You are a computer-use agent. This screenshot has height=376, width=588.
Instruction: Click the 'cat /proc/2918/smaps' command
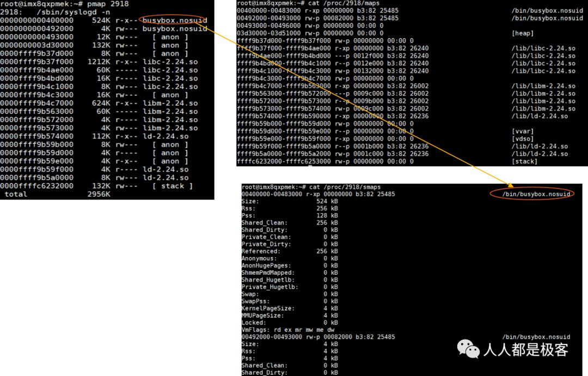345,187
